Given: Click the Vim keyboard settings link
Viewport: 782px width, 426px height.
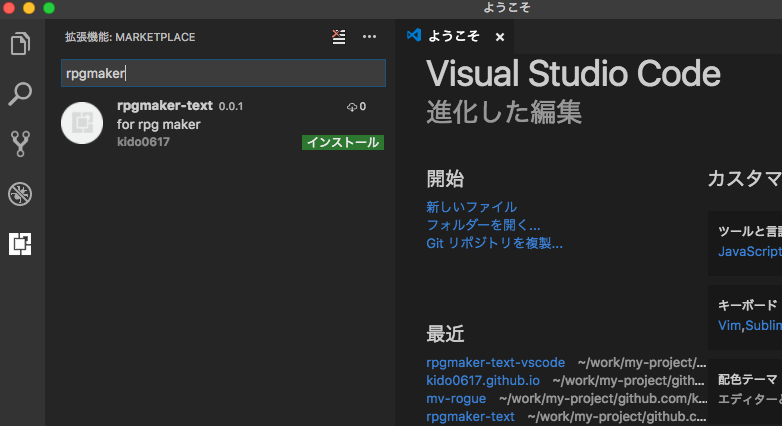Looking at the screenshot, I should coord(730,326).
